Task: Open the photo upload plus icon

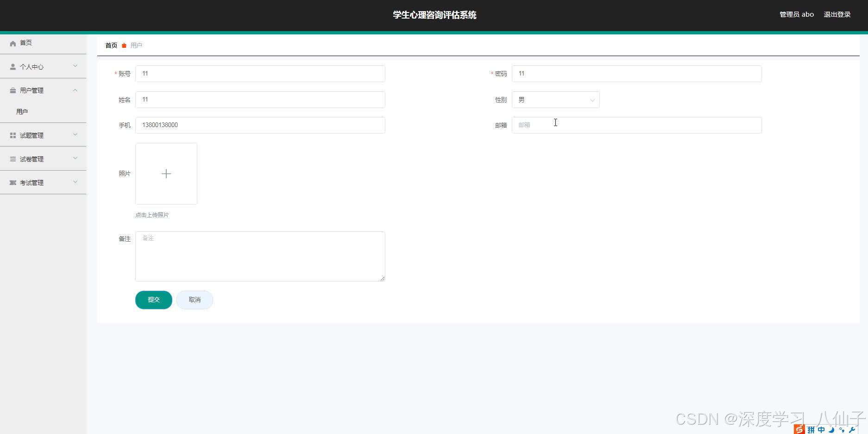Action: [x=166, y=173]
